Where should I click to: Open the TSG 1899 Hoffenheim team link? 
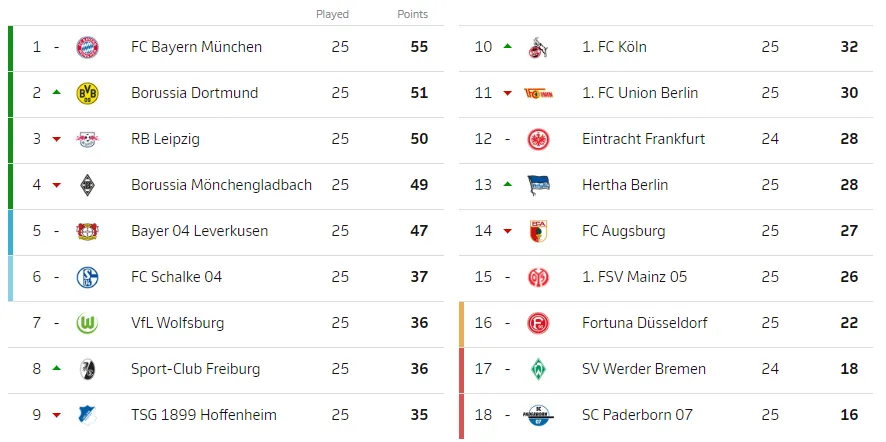tap(204, 415)
